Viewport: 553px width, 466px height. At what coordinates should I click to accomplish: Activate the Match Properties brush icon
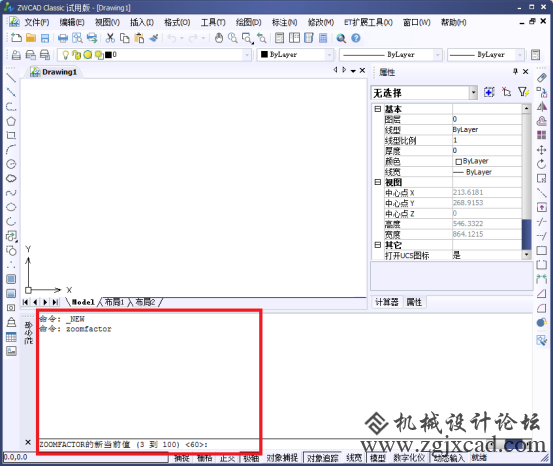pos(153,38)
